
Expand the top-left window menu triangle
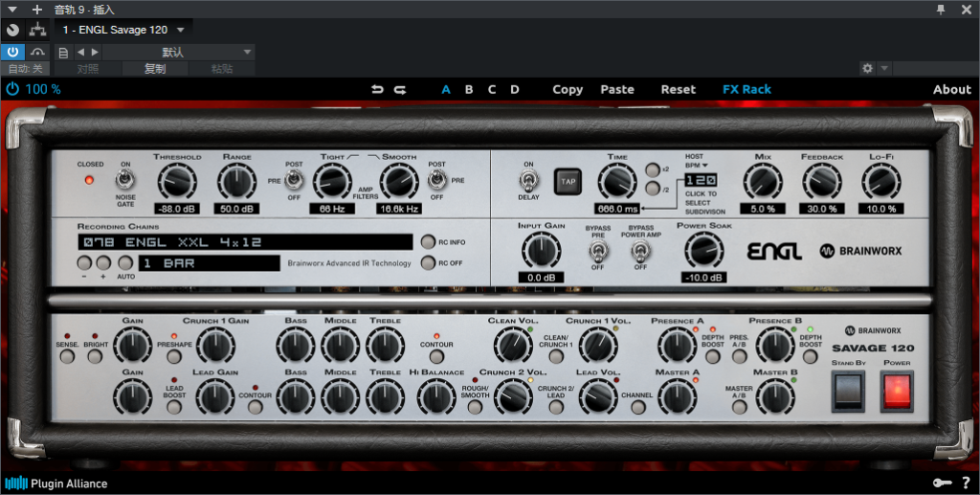pos(11,10)
